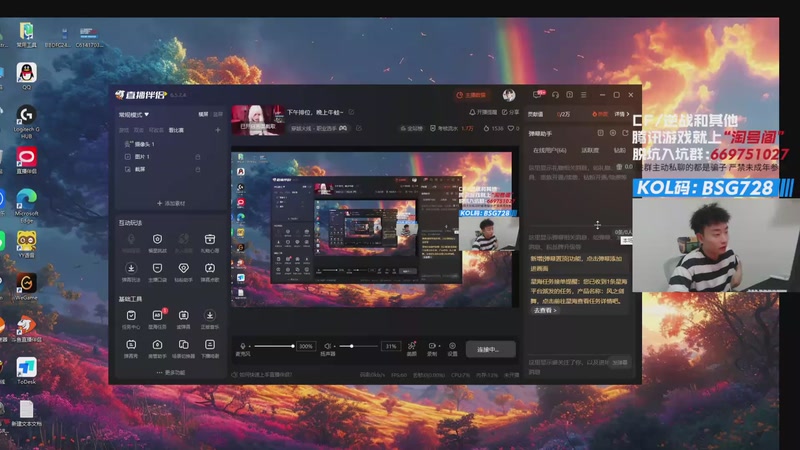Image resolution: width=800 pixels, height=450 pixels.
Task: Expand speaker device dropdown arrow
Action: click(x=334, y=346)
